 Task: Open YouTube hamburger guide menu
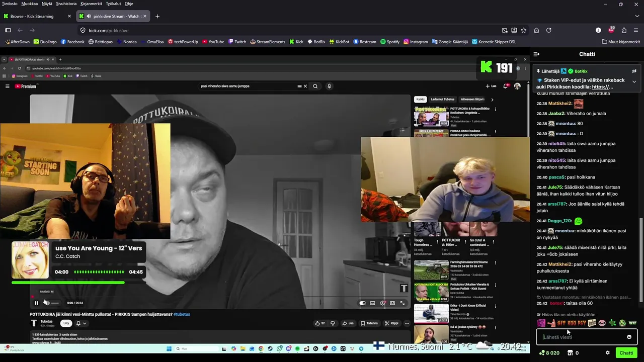pos(8,86)
